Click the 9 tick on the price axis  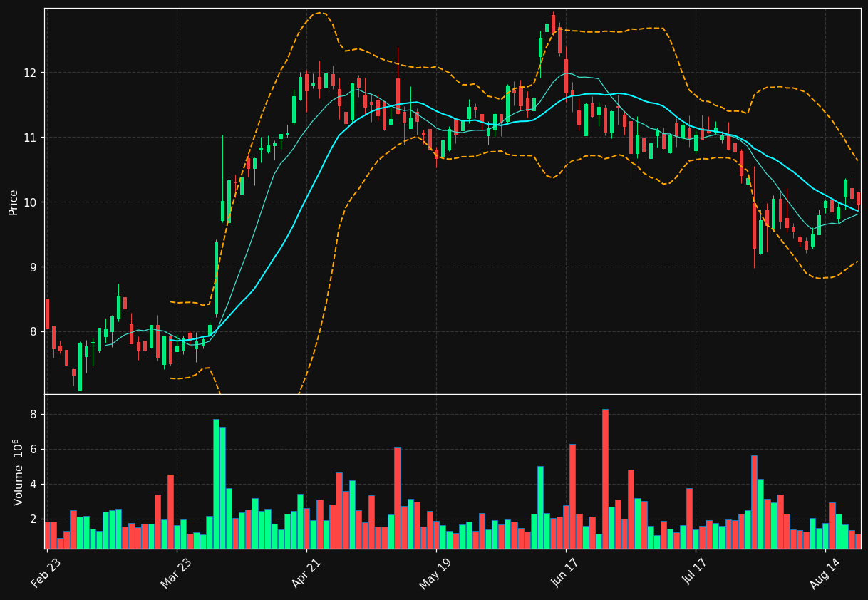tap(35, 267)
